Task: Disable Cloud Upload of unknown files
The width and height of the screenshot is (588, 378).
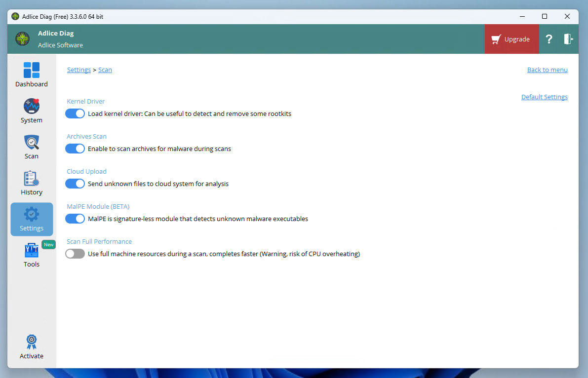Action: point(75,184)
